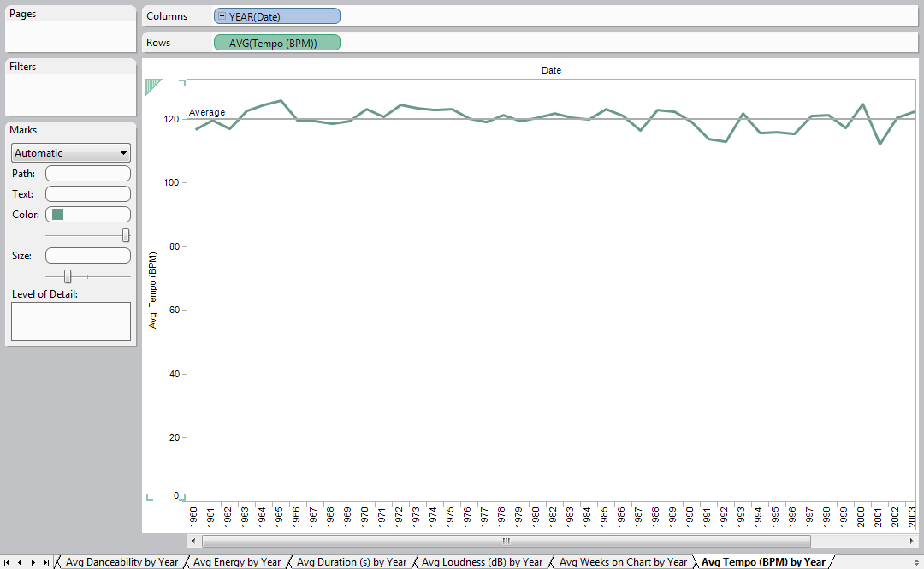Click the horizontal scrollbar left arrow
The image size is (924, 569).
(194, 541)
